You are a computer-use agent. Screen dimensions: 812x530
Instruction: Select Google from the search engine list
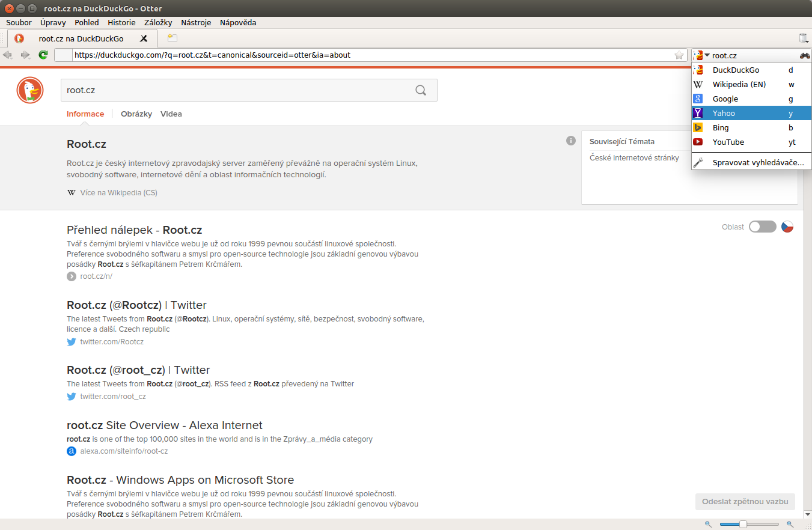click(x=751, y=99)
